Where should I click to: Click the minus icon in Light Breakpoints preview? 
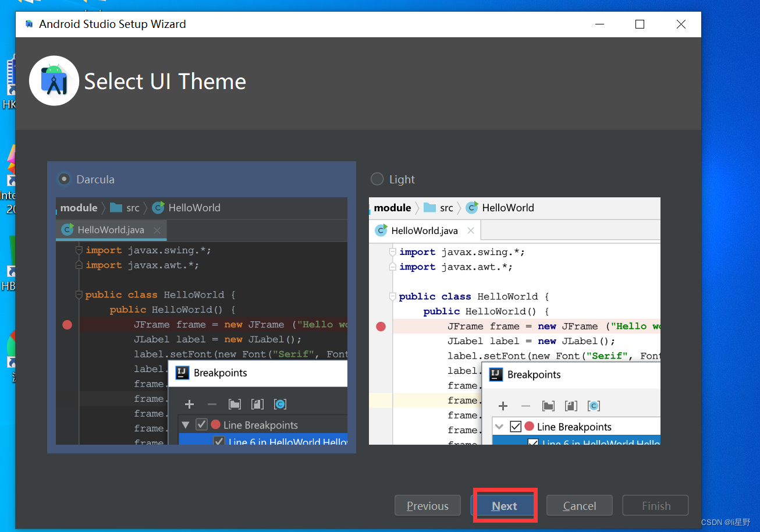(x=525, y=406)
